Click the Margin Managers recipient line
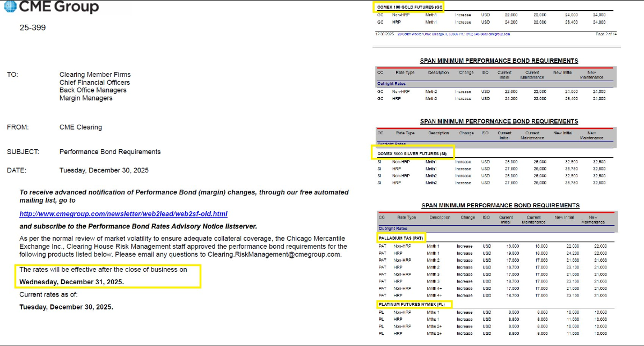This screenshot has height=346, width=644. [86, 98]
